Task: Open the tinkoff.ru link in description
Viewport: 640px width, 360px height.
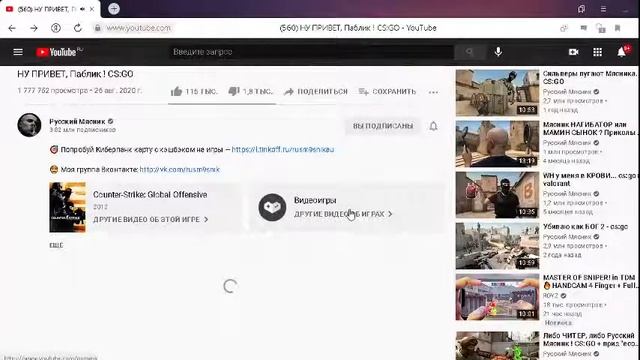Action: pos(283,149)
